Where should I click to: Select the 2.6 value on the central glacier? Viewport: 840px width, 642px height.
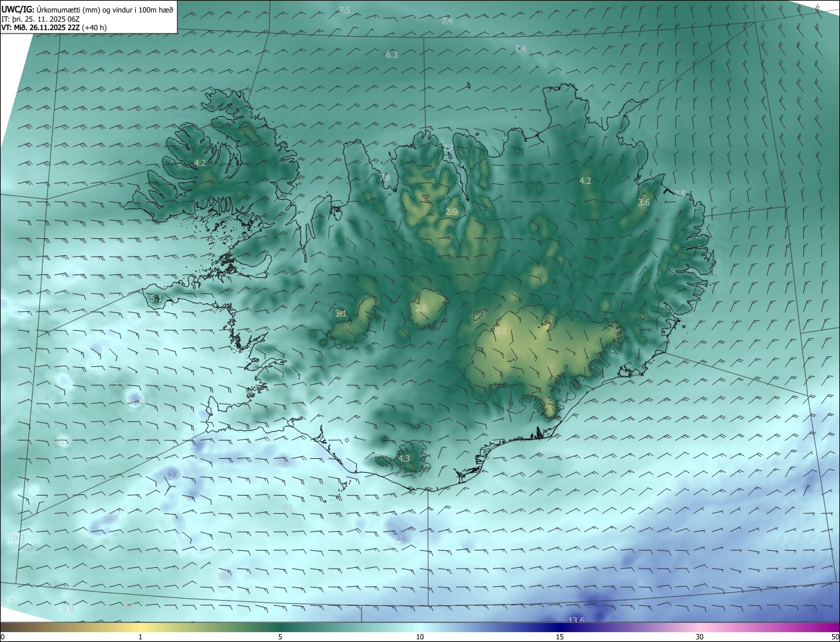tap(421, 309)
